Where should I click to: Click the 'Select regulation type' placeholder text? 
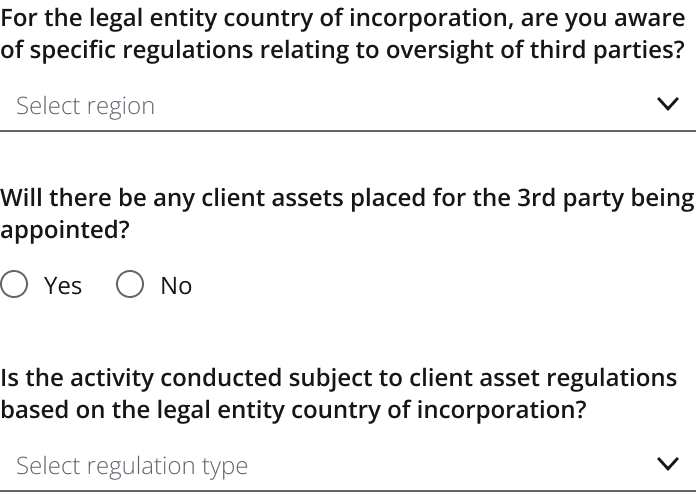point(132,466)
